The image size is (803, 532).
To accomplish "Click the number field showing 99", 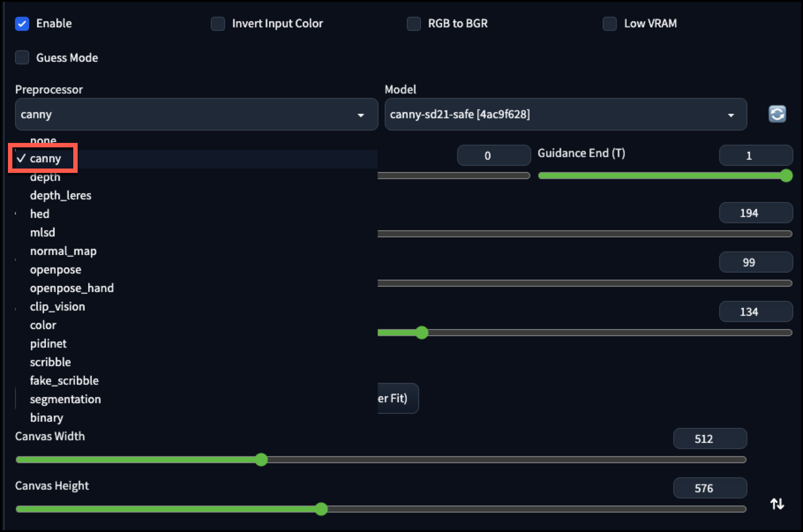I will click(756, 262).
